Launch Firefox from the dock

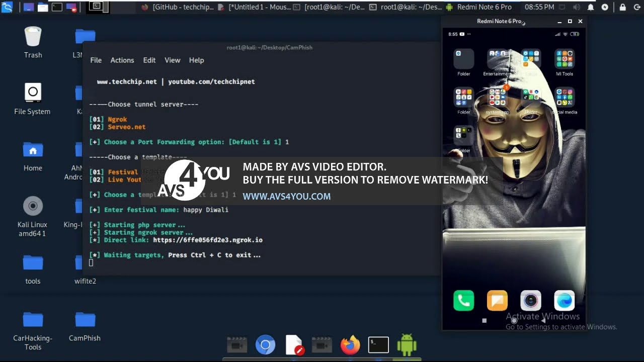(x=350, y=345)
